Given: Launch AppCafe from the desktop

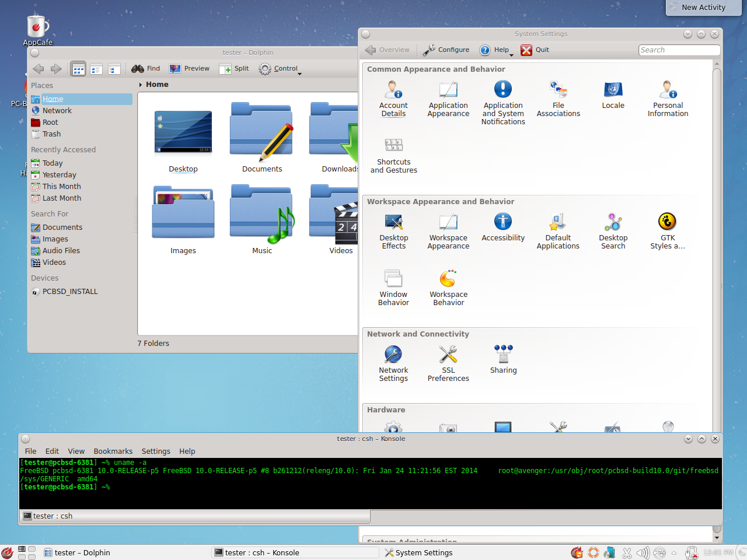Looking at the screenshot, I should (37, 29).
